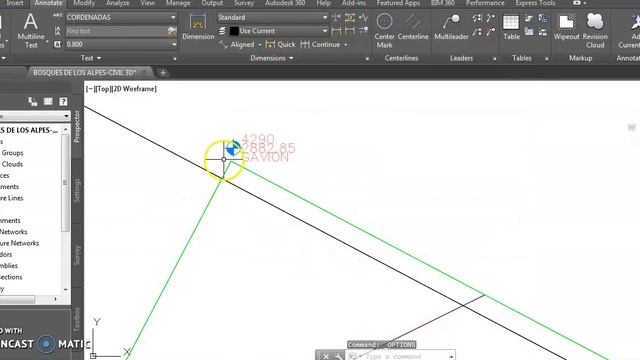Switch to the Analyze ribbon tab

pyautogui.click(x=118, y=3)
